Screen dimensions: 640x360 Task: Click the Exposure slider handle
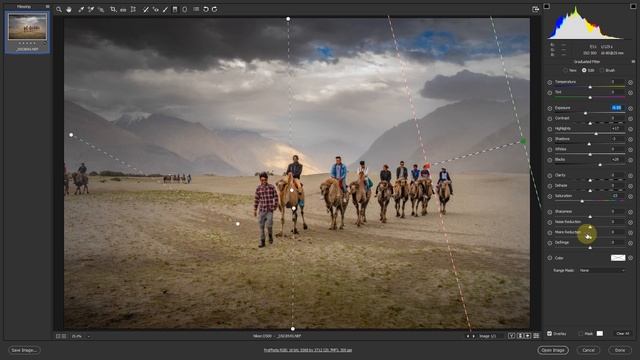(x=585, y=113)
